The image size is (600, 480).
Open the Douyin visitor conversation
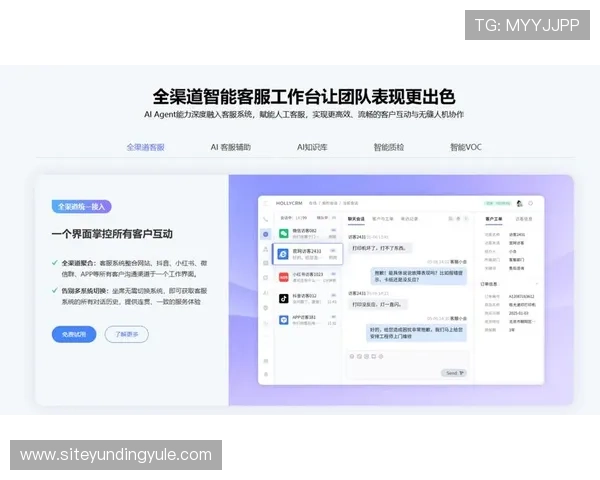click(308, 299)
